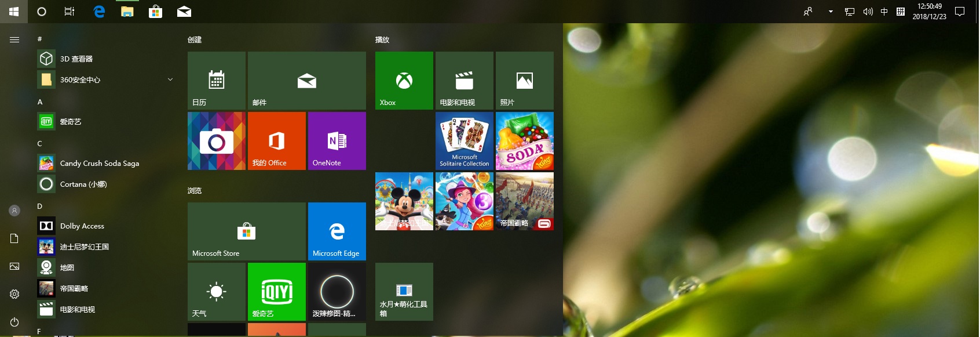Open 帝国霸略 in the app list
The image size is (980, 337).
click(107, 288)
